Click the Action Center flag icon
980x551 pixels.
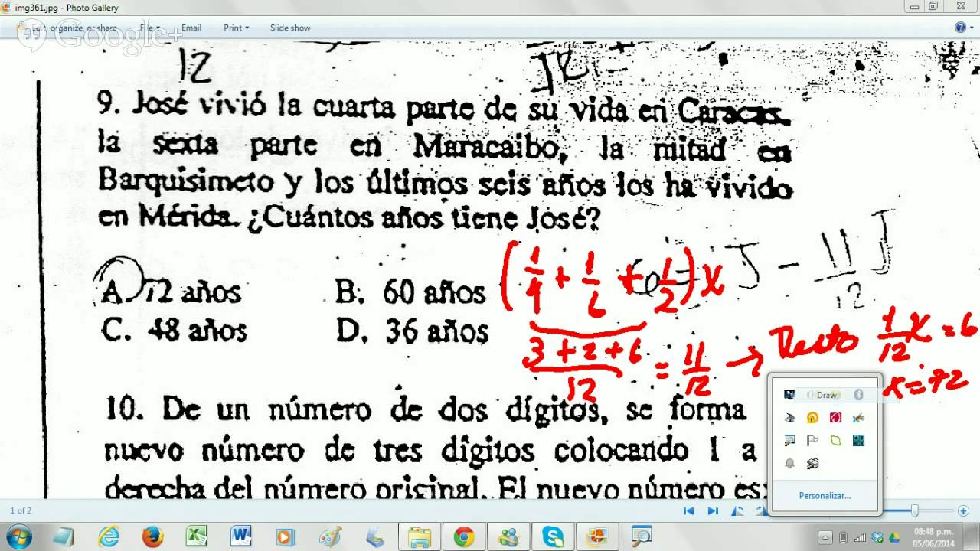[813, 441]
